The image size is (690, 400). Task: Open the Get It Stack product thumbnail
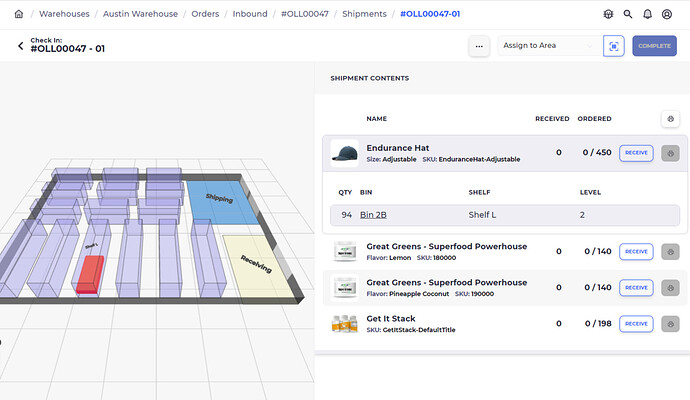345,323
